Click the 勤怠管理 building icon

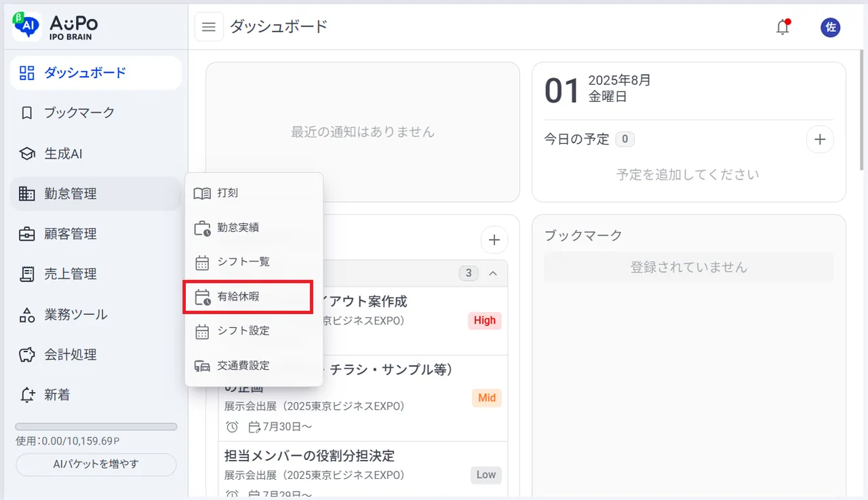tap(26, 193)
